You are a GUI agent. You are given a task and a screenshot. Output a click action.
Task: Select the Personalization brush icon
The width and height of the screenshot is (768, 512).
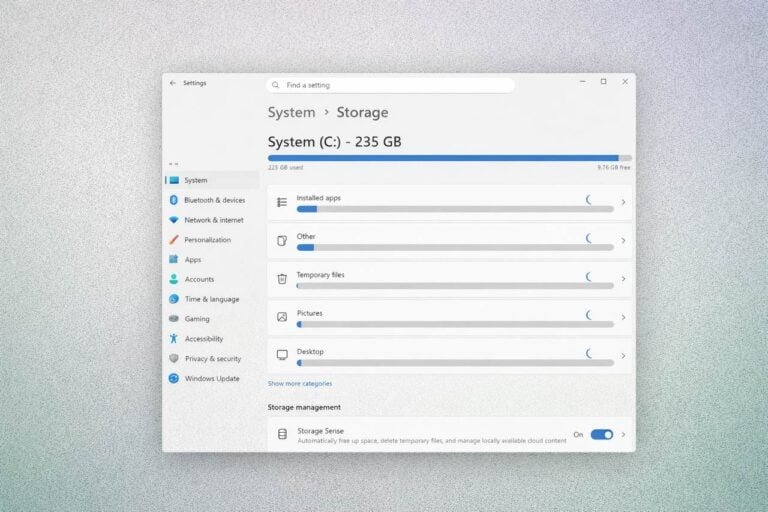tap(174, 240)
